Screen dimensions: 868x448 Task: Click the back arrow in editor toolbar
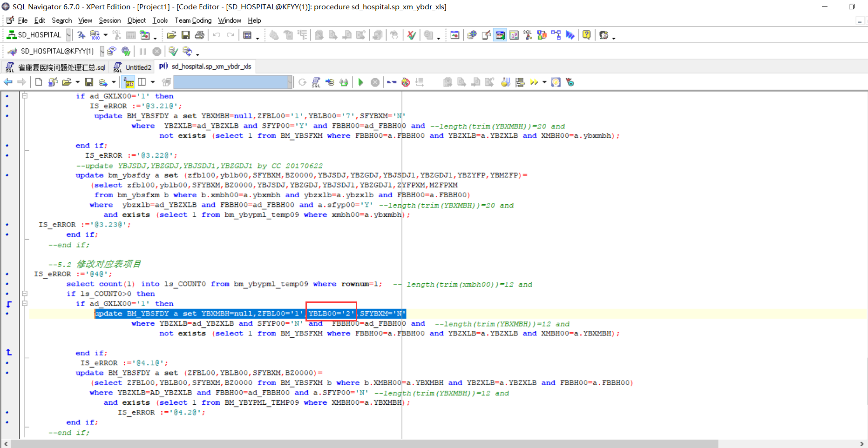pyautogui.click(x=8, y=82)
